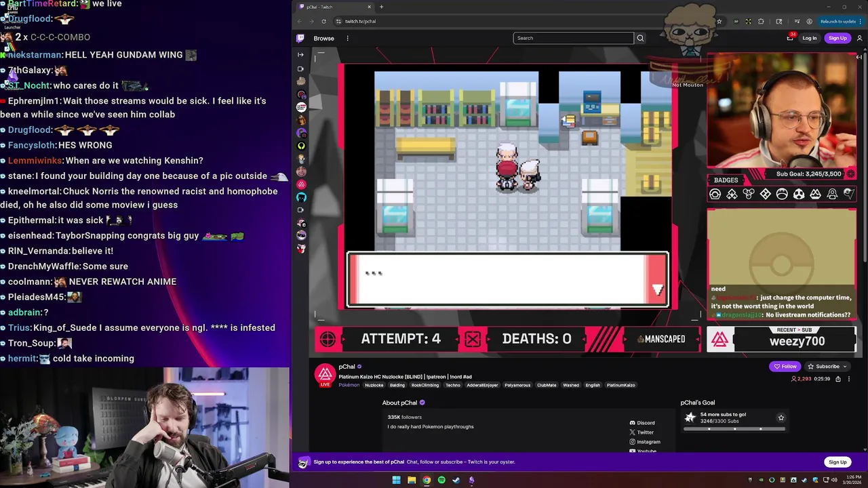Open the Discord social link

pyautogui.click(x=642, y=423)
